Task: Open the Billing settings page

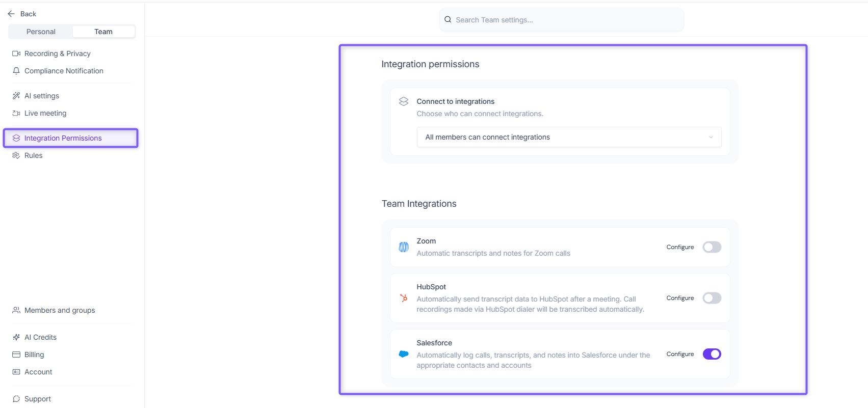Action: coord(34,355)
